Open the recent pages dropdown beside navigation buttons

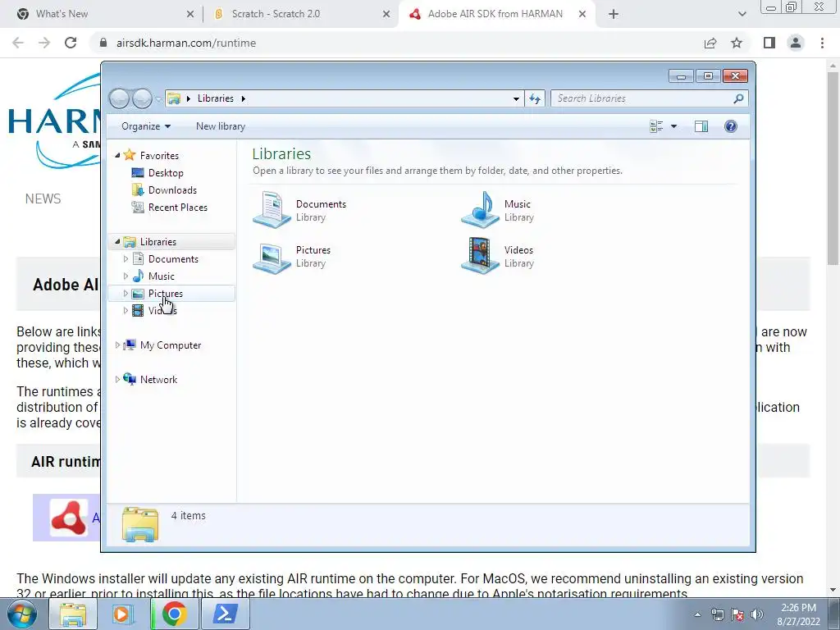pyautogui.click(x=158, y=99)
